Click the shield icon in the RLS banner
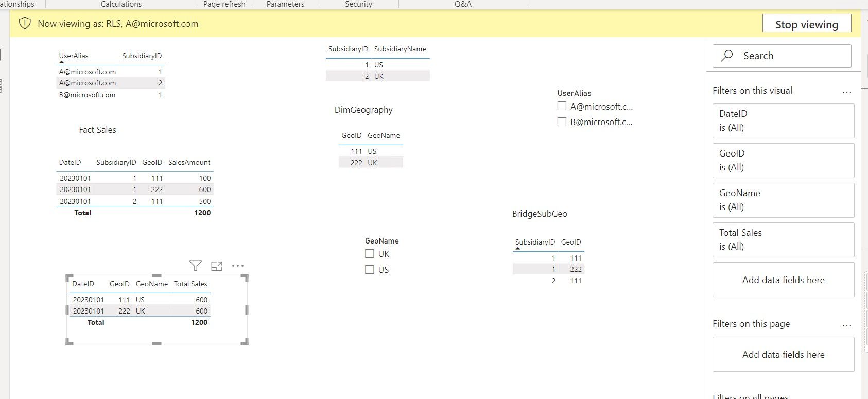Screen dimensions: 868x399 click(x=25, y=24)
